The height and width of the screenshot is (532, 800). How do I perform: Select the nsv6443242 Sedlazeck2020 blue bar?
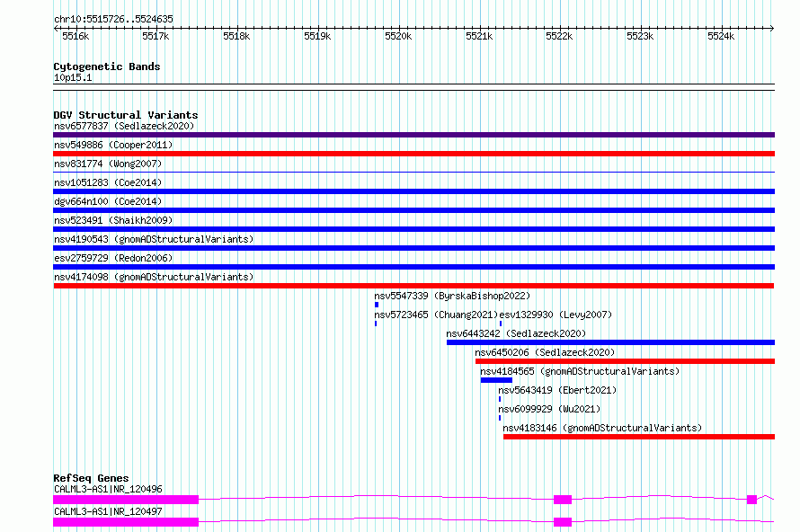[x=610, y=342]
